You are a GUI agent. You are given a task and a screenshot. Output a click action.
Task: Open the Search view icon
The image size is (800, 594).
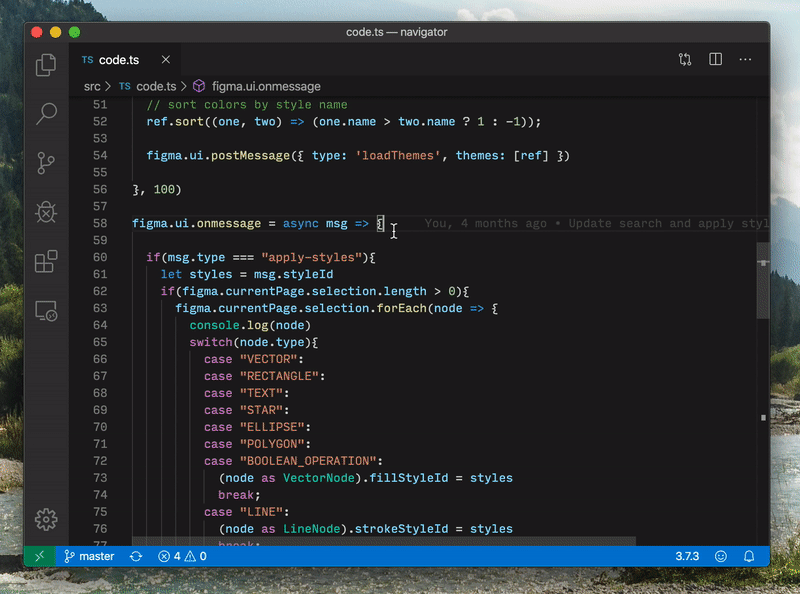click(x=46, y=113)
